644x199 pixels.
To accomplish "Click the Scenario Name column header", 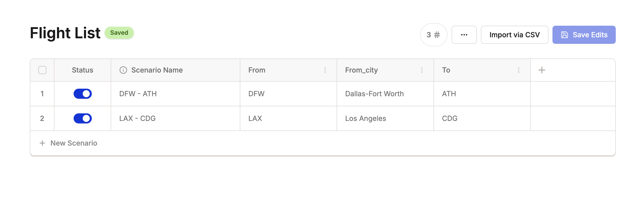I will click(157, 70).
